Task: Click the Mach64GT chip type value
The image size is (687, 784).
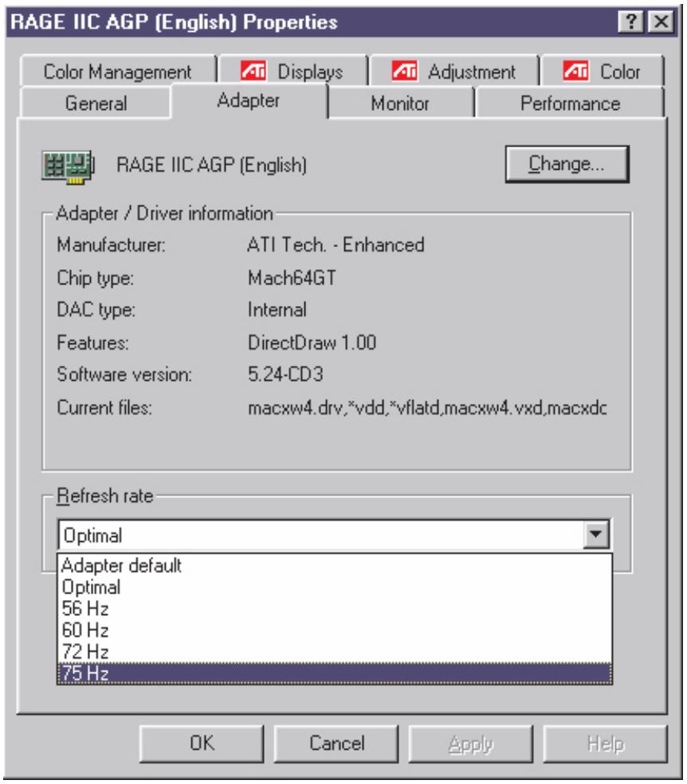Action: 292,278
